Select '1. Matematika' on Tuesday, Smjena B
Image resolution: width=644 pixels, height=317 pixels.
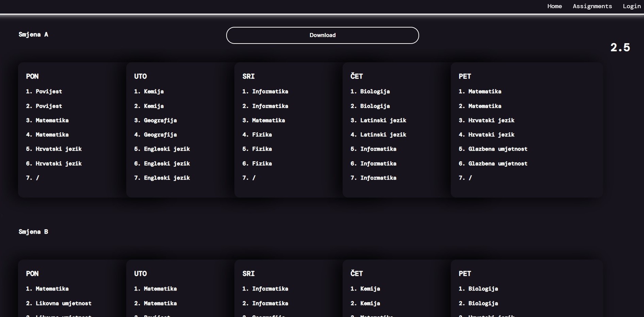[x=155, y=289]
